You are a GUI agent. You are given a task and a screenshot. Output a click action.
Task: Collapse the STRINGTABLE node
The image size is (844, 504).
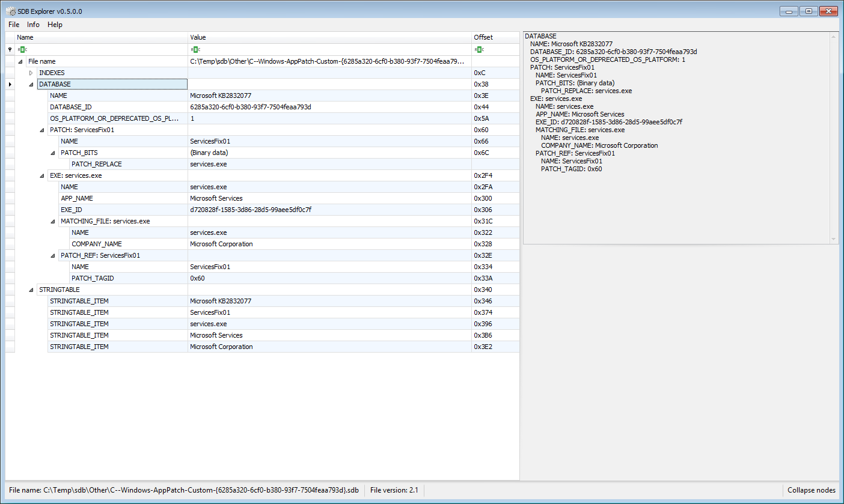point(32,290)
